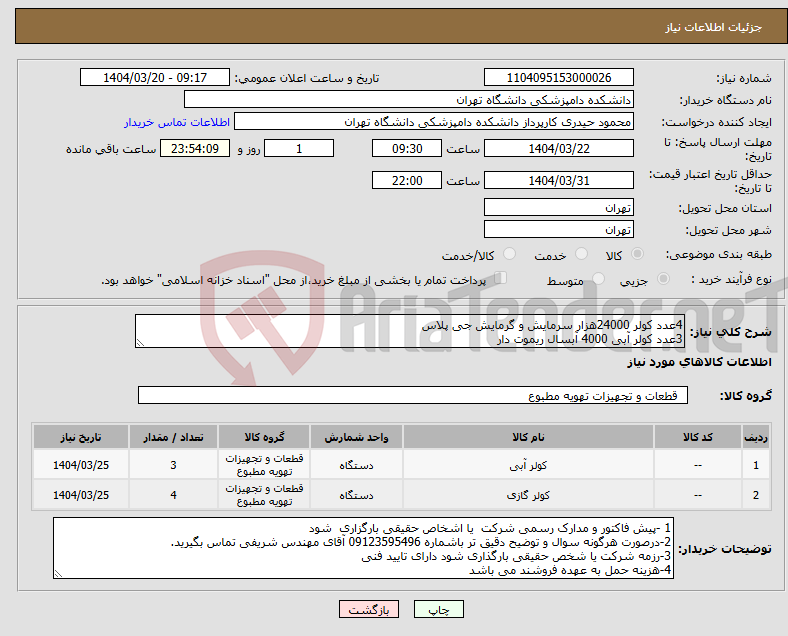Click the 09:30 deadline time field

coord(407,148)
